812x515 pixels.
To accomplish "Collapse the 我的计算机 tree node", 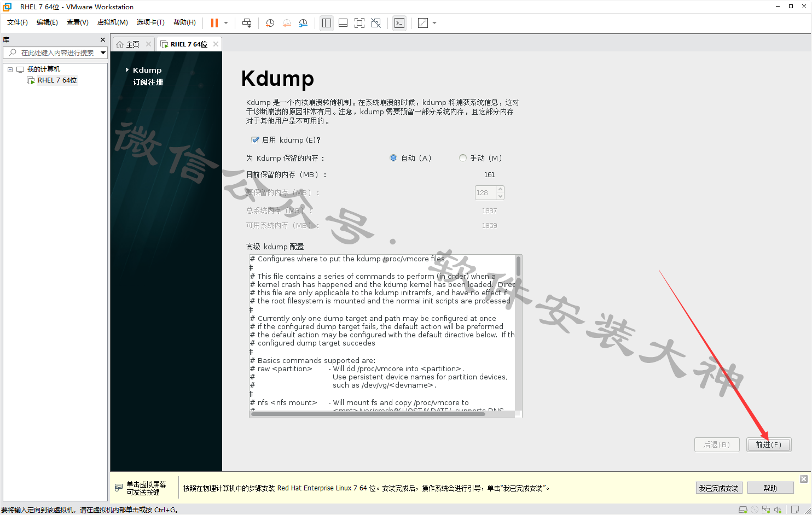I will [x=10, y=69].
